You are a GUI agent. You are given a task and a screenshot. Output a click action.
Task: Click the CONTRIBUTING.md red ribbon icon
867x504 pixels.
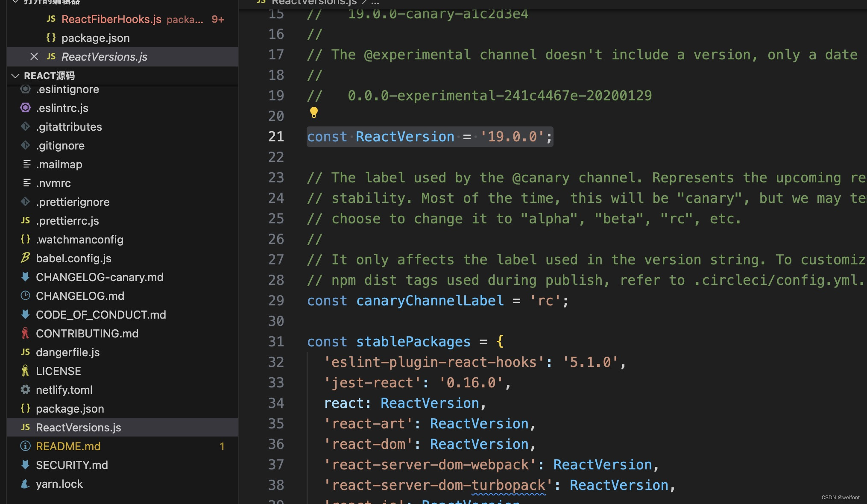25,333
